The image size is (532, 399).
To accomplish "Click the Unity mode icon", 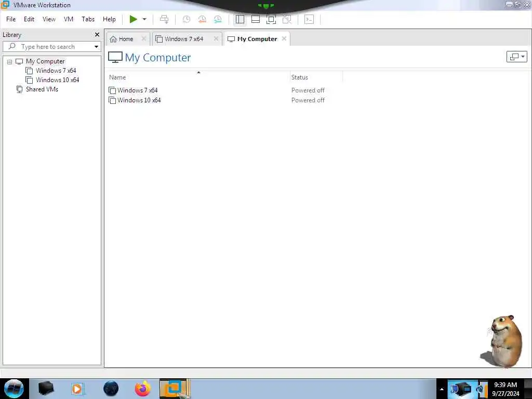I will click(x=287, y=19).
